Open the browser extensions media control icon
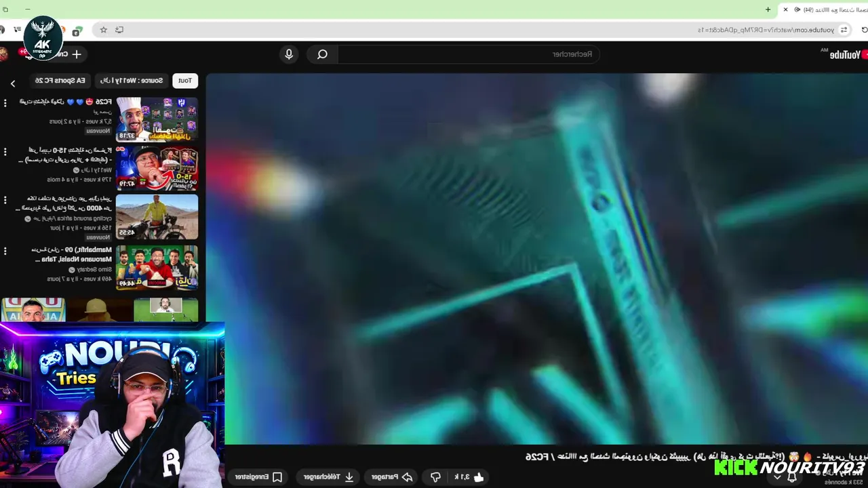 (17, 30)
